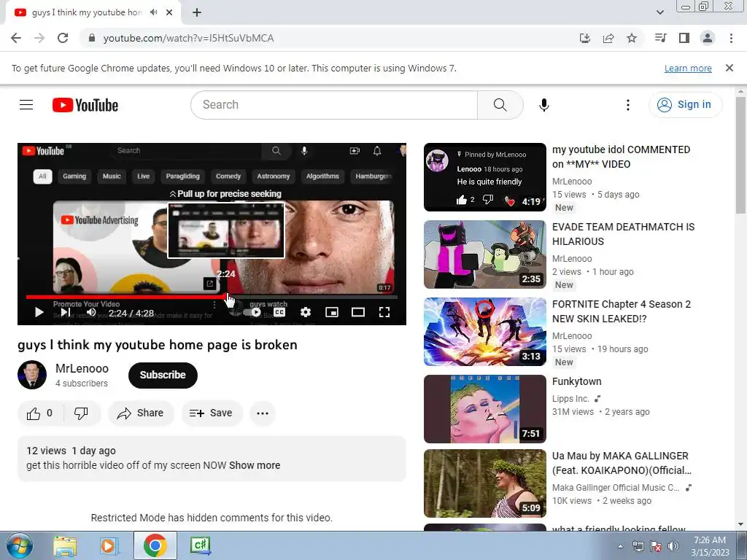This screenshot has width=747, height=560.
Task: Focus the YouTube search box
Action: [x=334, y=105]
